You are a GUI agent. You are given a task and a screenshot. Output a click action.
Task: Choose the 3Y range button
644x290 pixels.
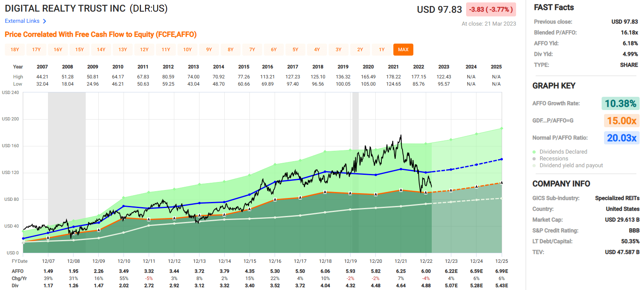[x=339, y=50]
